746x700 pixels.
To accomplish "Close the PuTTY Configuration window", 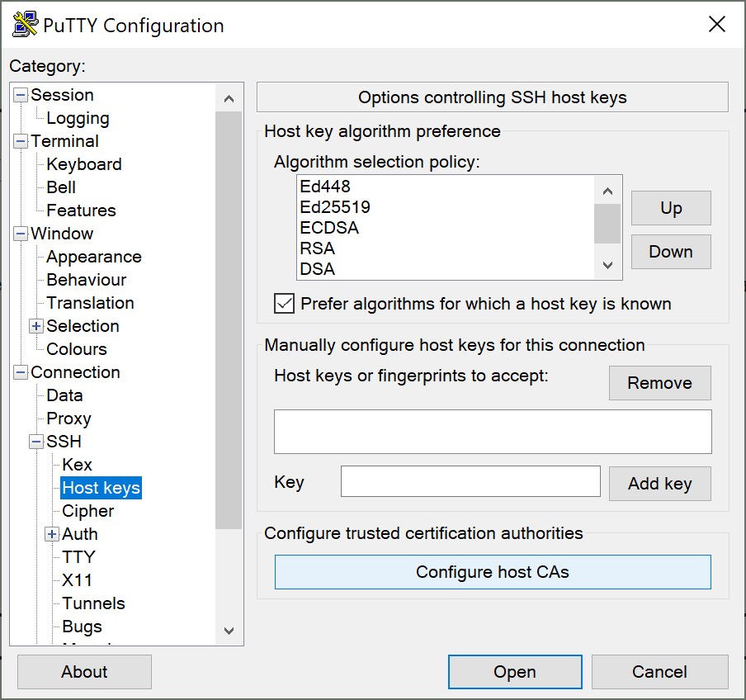I will coord(716,24).
